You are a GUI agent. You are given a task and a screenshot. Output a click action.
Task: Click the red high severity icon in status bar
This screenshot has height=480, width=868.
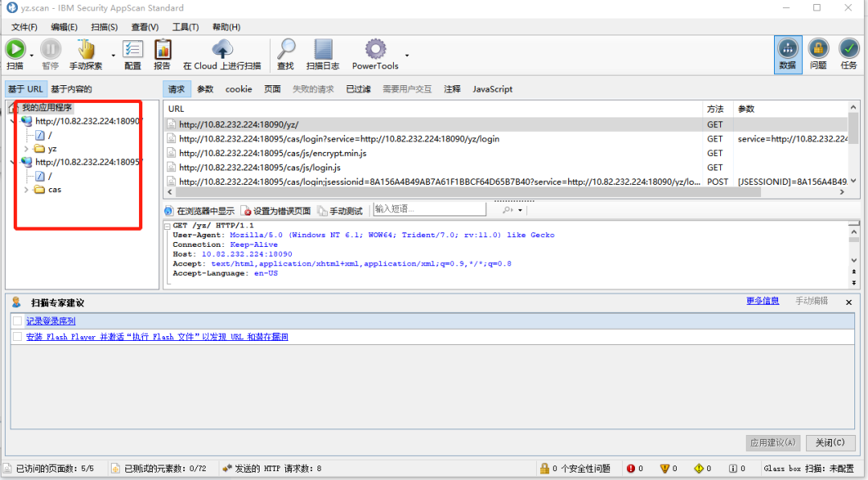click(x=631, y=469)
